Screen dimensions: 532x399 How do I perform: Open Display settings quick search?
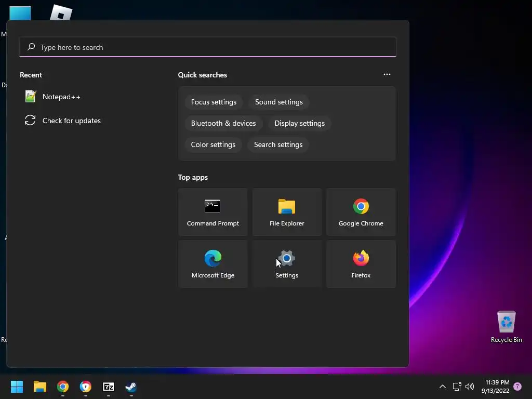click(300, 124)
